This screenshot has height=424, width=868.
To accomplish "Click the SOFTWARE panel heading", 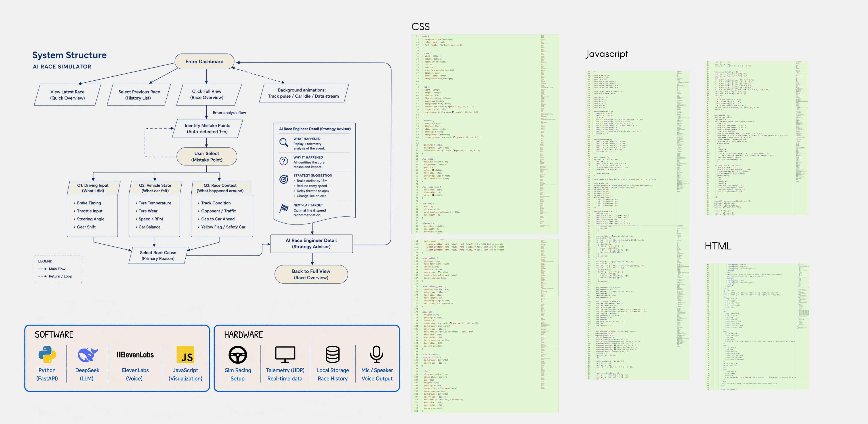I will [x=54, y=334].
